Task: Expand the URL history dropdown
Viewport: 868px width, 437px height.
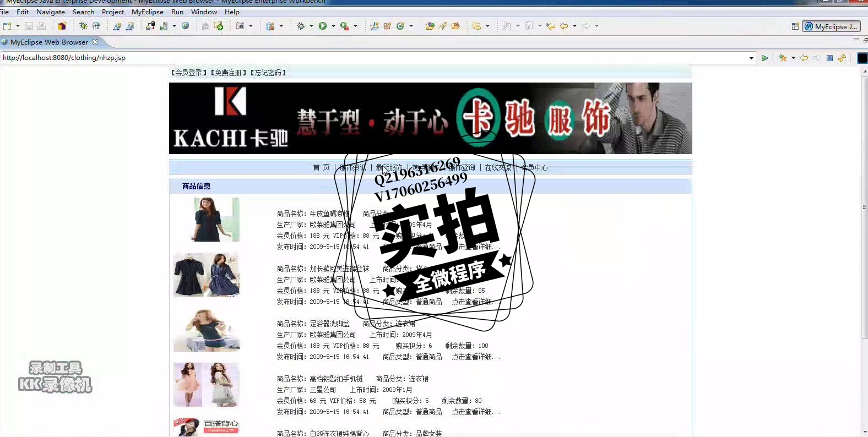Action: point(751,58)
